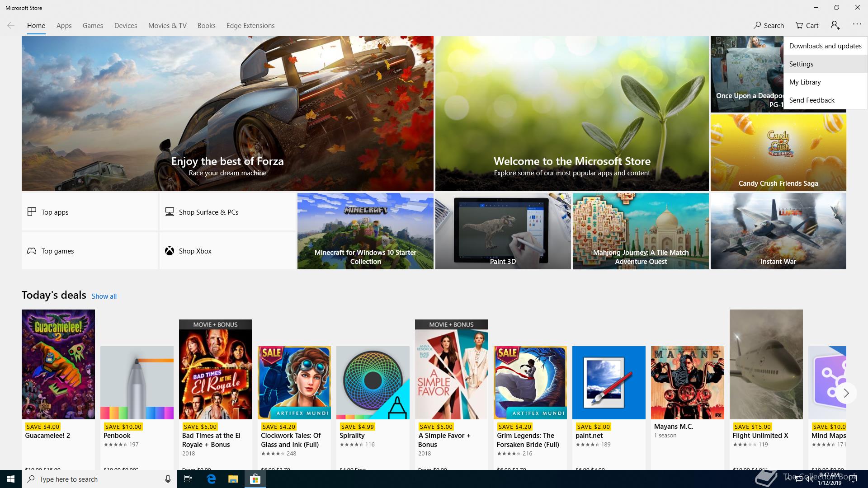Open Minecraft for Windows 10 Starter Collection

click(365, 231)
